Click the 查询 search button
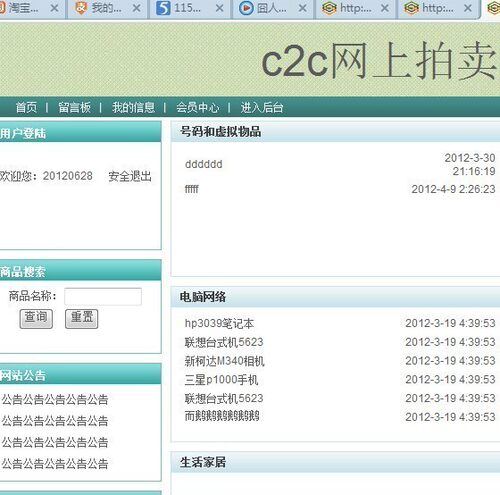The width and height of the screenshot is (500, 495). [36, 319]
